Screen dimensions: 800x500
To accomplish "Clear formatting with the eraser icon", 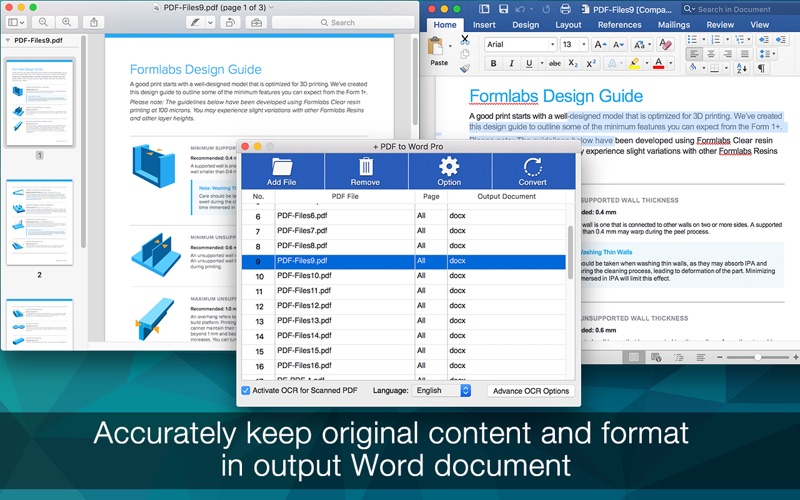I will [x=665, y=44].
